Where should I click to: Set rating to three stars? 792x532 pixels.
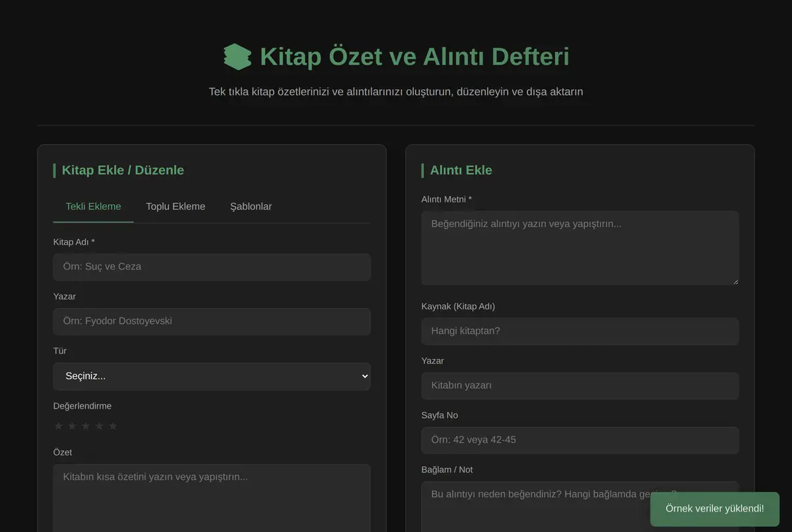click(x=85, y=426)
